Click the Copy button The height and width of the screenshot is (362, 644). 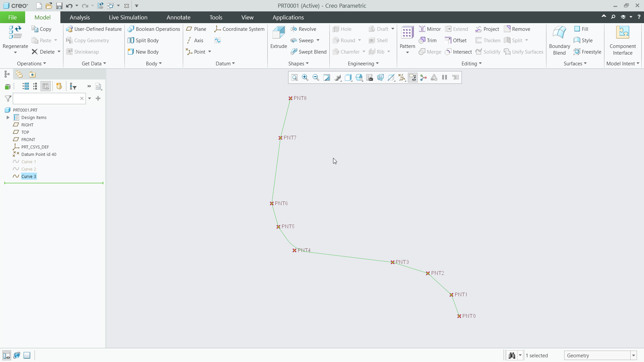41,29
